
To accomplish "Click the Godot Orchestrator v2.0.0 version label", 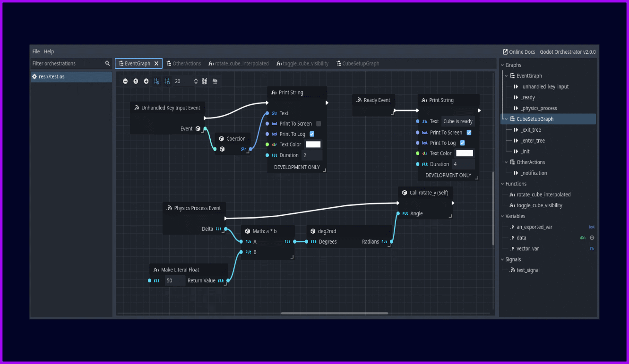I will tap(568, 52).
